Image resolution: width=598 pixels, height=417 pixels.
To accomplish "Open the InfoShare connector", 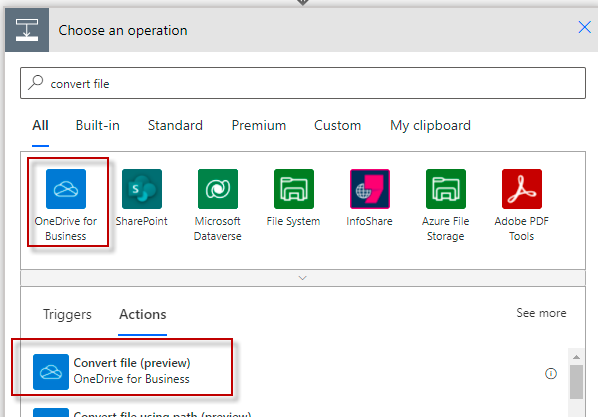I will click(x=370, y=189).
